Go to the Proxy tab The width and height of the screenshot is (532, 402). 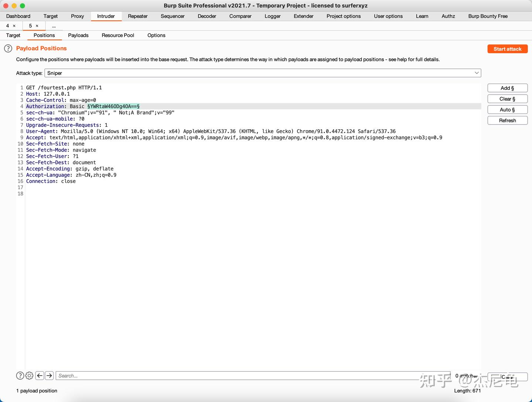click(x=78, y=16)
